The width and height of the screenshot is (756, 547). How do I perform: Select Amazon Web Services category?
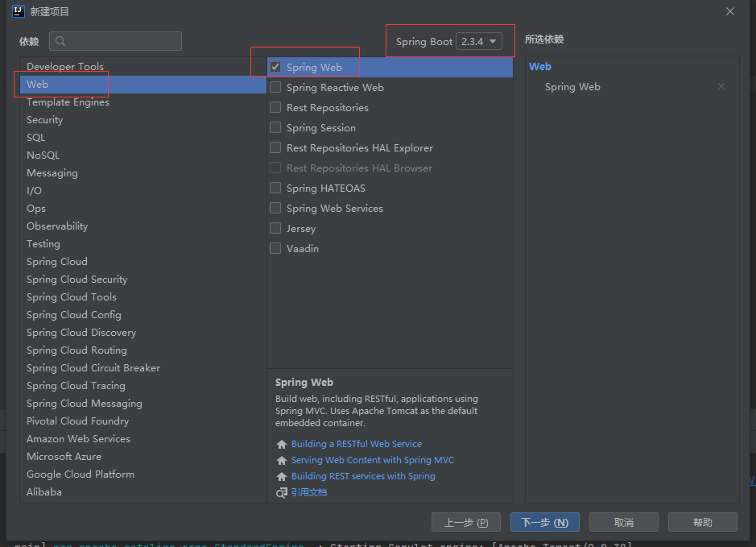pos(143,439)
